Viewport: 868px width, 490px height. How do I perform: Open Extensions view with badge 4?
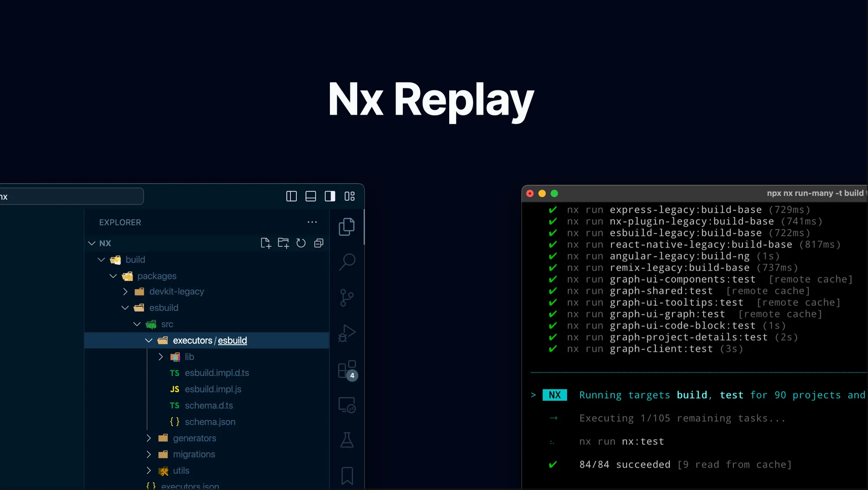(347, 370)
